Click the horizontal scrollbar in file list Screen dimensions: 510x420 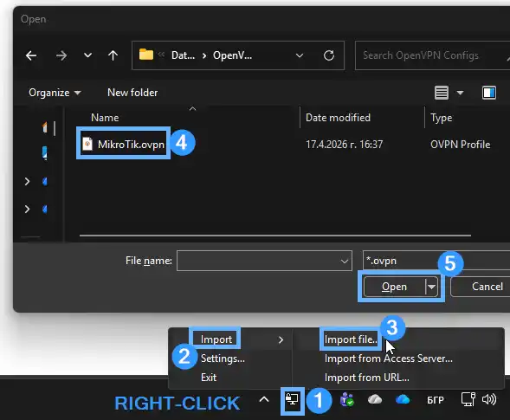tap(275, 236)
